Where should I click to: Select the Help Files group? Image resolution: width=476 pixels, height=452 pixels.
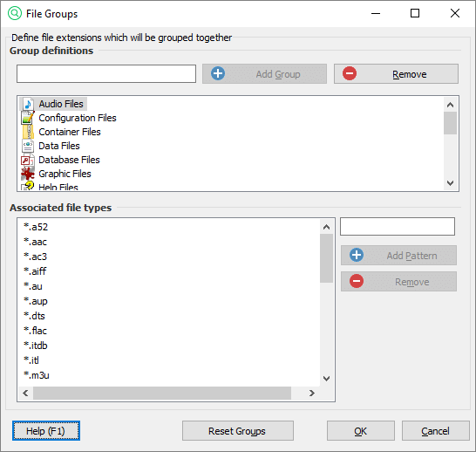pos(58,187)
